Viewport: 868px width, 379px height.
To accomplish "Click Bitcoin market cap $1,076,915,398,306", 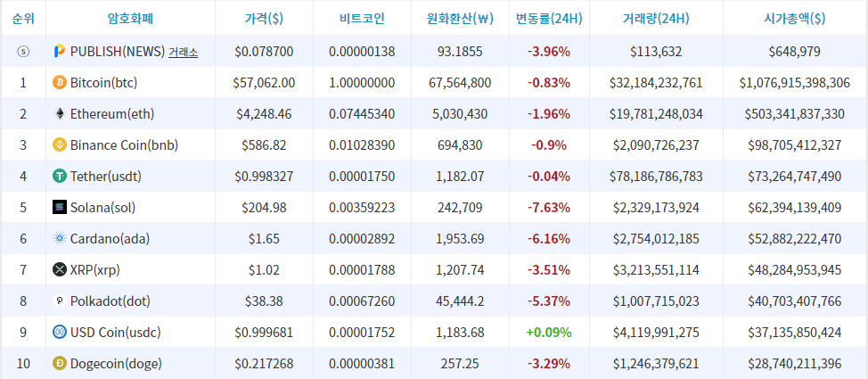I will pyautogui.click(x=795, y=83).
